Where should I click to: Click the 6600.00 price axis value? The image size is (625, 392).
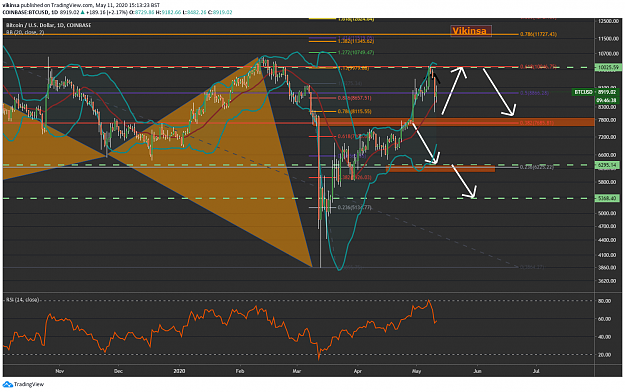point(607,155)
